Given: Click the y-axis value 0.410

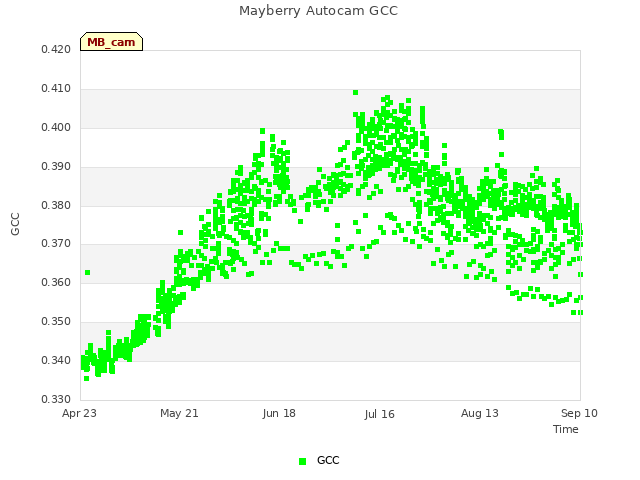Looking at the screenshot, I should [x=56, y=89].
